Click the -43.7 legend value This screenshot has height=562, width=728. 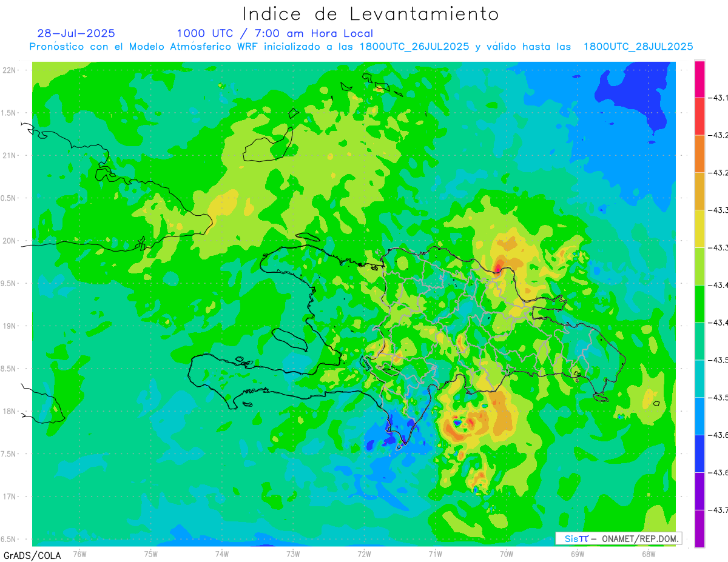click(x=720, y=510)
